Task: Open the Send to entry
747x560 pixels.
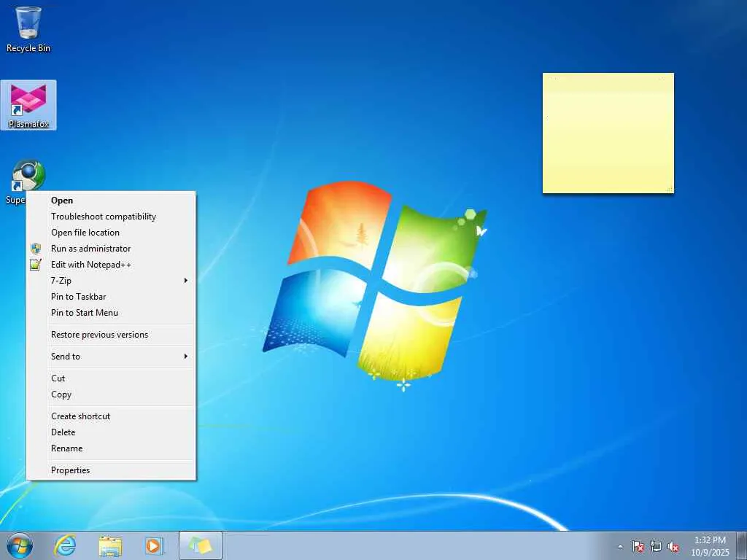Action: click(x=111, y=356)
